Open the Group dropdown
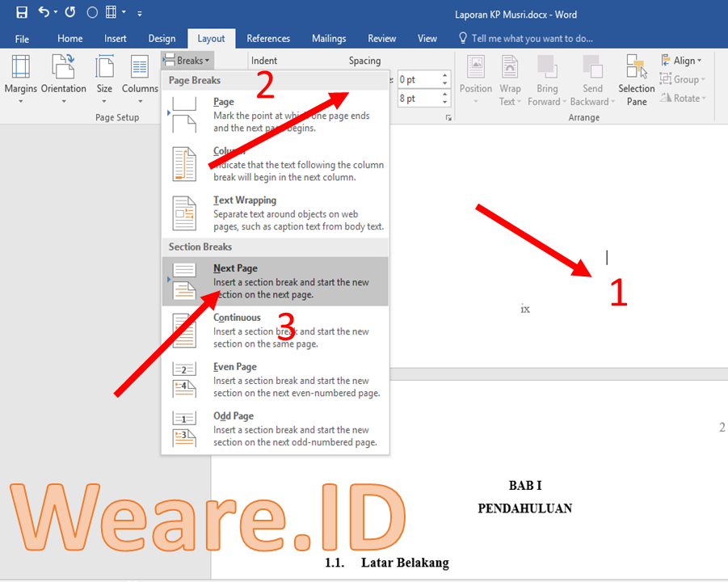This screenshot has width=728, height=582. coord(682,79)
